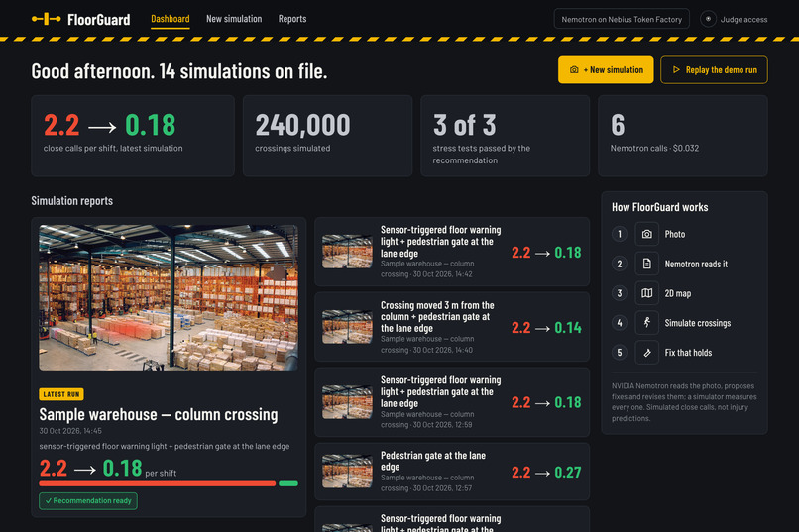The height and width of the screenshot is (532, 799).
Task: Click the 6 Nemotron calls card
Action: (683, 136)
